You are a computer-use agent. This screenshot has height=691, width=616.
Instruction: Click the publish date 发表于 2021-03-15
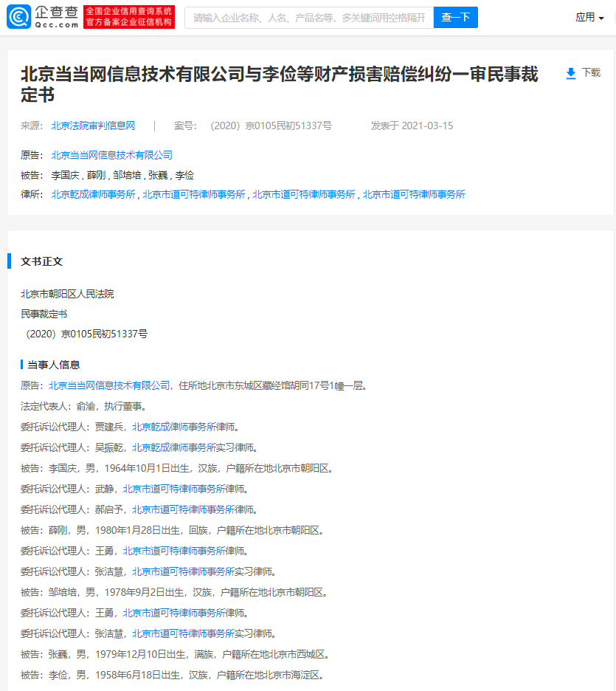(412, 126)
